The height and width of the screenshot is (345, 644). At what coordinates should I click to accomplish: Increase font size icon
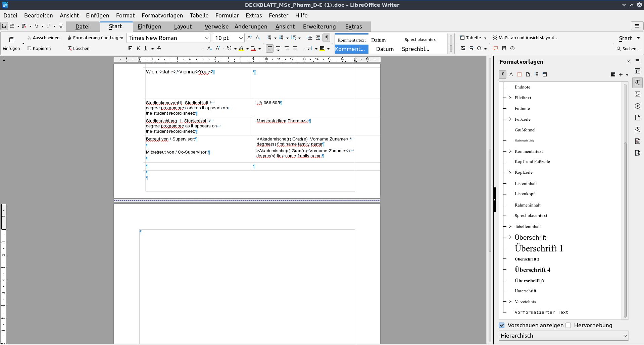pyautogui.click(x=249, y=38)
